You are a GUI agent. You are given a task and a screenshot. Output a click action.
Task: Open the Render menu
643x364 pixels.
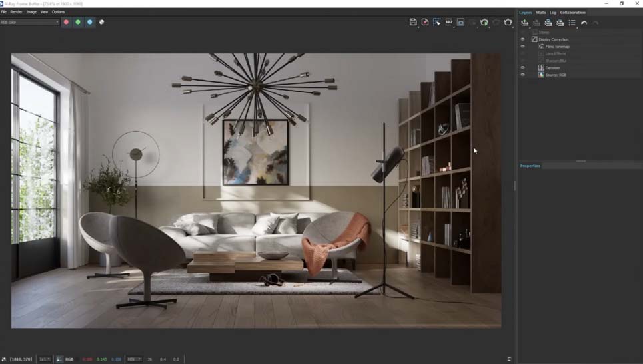(x=16, y=12)
